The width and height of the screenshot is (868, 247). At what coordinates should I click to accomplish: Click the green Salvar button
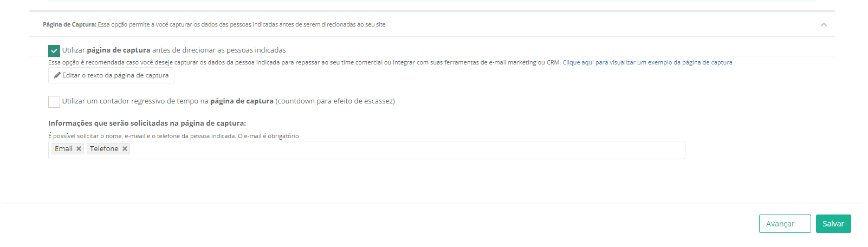click(833, 224)
